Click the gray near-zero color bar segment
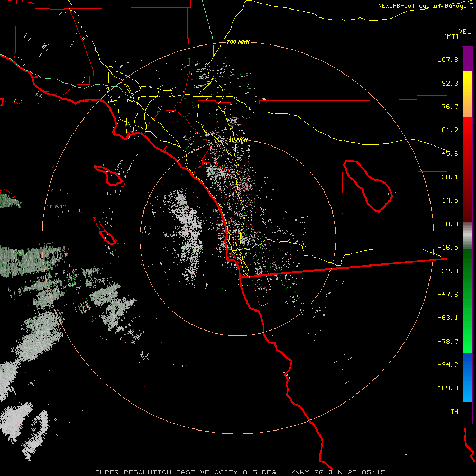Screen dimensions: 476x476 point(467,235)
